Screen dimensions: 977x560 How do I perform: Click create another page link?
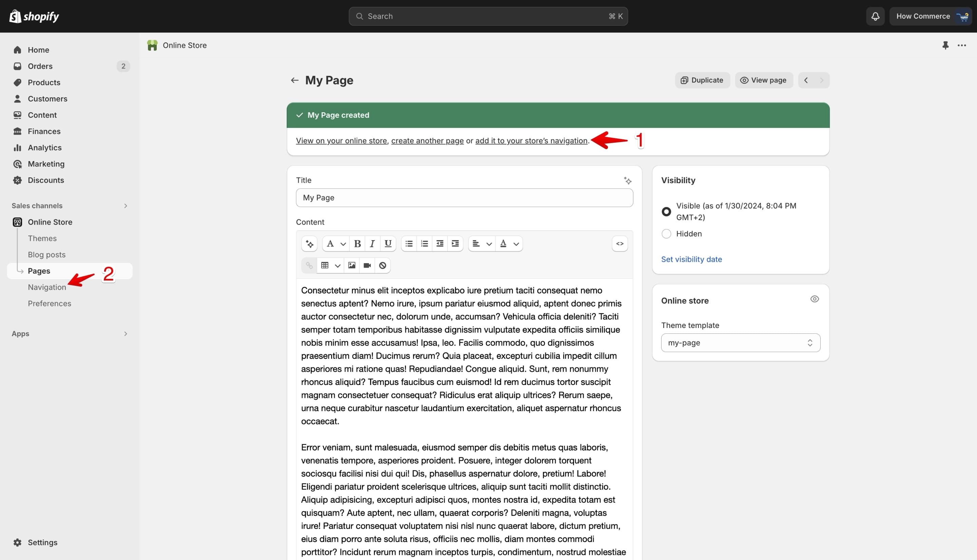pos(427,141)
